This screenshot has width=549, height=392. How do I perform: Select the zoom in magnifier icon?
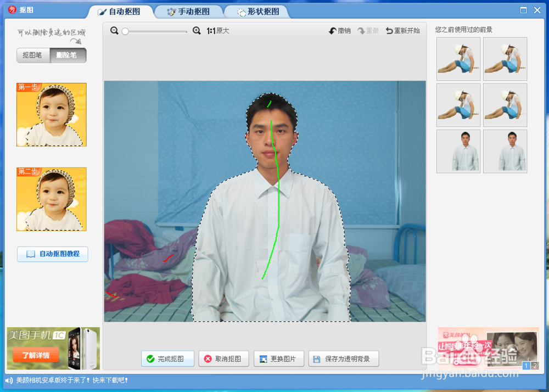coord(197,31)
